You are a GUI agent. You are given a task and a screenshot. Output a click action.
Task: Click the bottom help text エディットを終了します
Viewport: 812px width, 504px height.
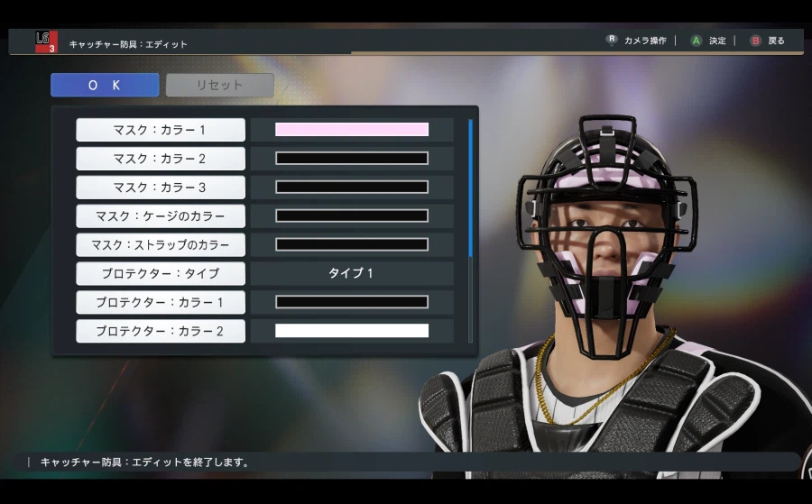145,463
